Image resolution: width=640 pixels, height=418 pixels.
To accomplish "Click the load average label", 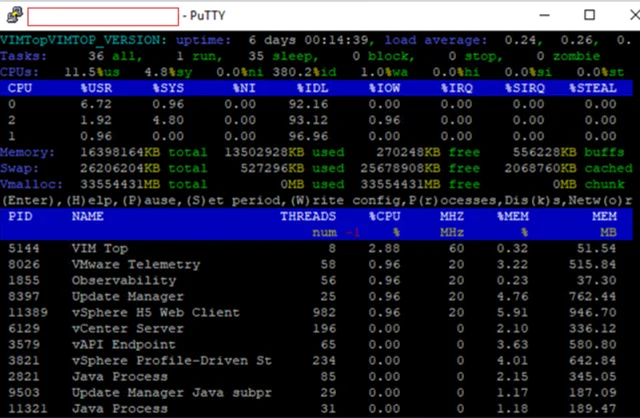I will tap(436, 40).
